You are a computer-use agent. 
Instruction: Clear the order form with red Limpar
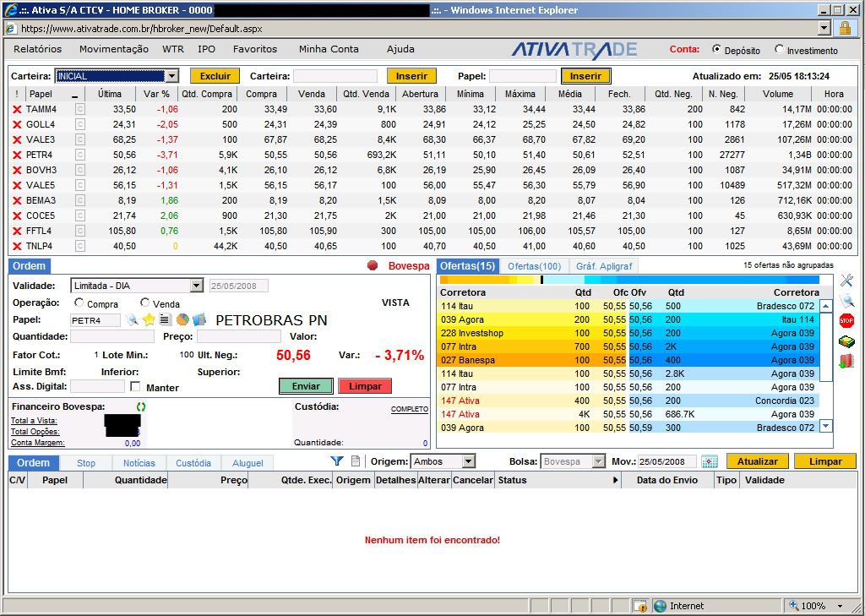[x=365, y=386]
